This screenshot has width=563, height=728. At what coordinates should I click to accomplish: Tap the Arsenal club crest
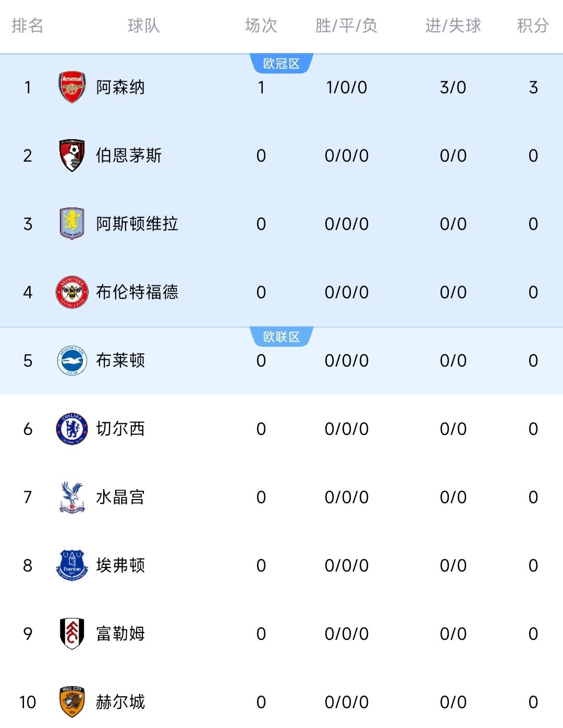coord(72,87)
